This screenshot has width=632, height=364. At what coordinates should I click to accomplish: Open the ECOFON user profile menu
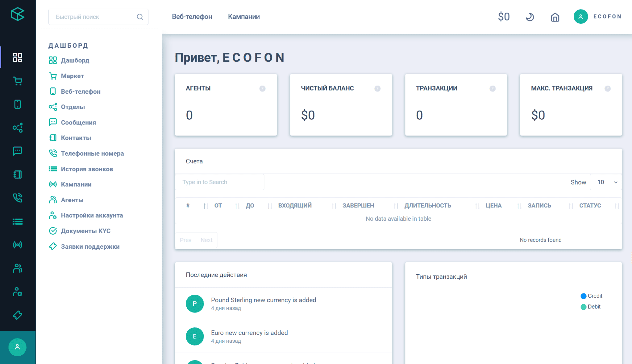[x=598, y=16]
